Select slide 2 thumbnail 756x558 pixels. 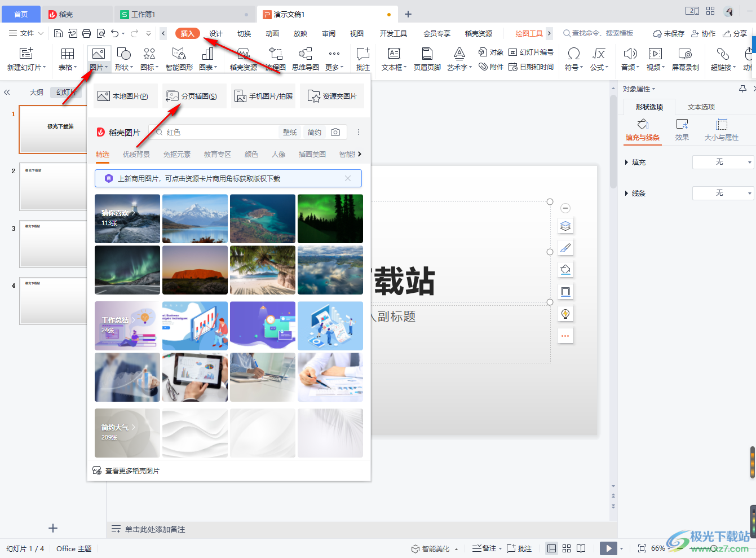pyautogui.click(x=54, y=187)
